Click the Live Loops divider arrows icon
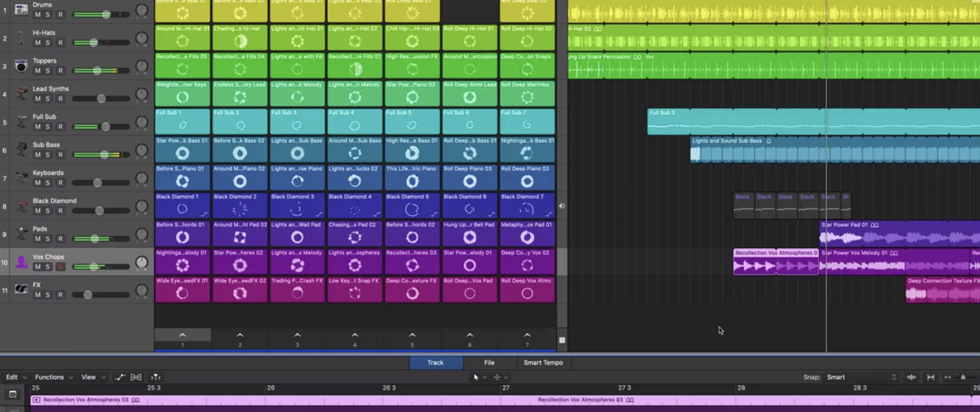The image size is (980, 412). (x=562, y=206)
